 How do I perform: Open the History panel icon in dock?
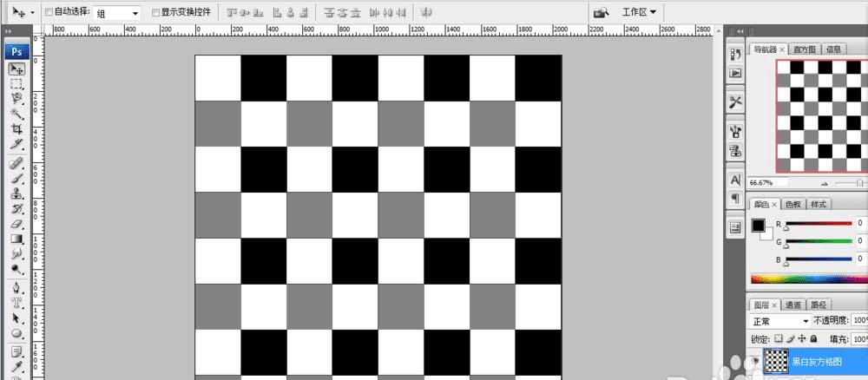pos(736,54)
